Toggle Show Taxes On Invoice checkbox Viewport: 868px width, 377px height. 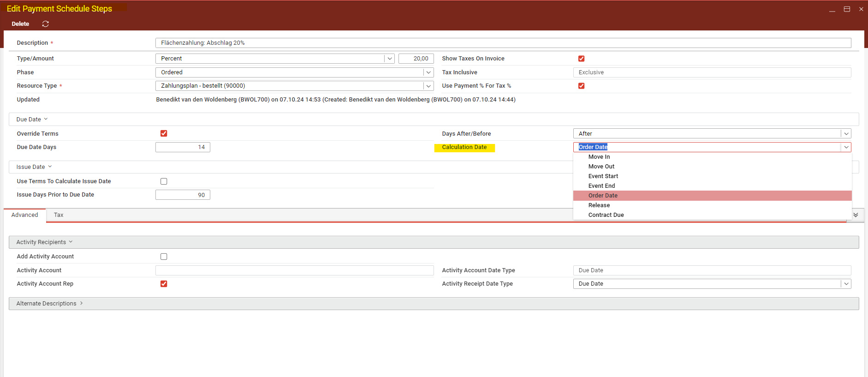(581, 59)
